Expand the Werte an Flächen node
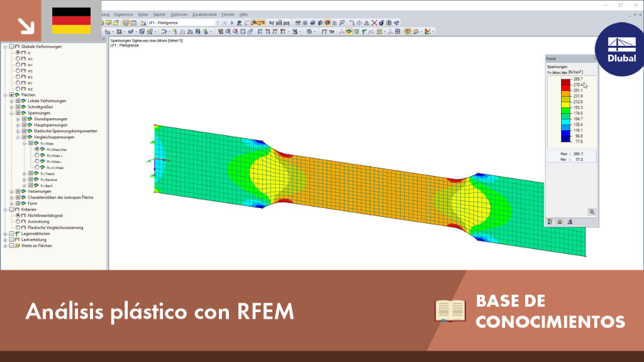 pyautogui.click(x=5, y=246)
